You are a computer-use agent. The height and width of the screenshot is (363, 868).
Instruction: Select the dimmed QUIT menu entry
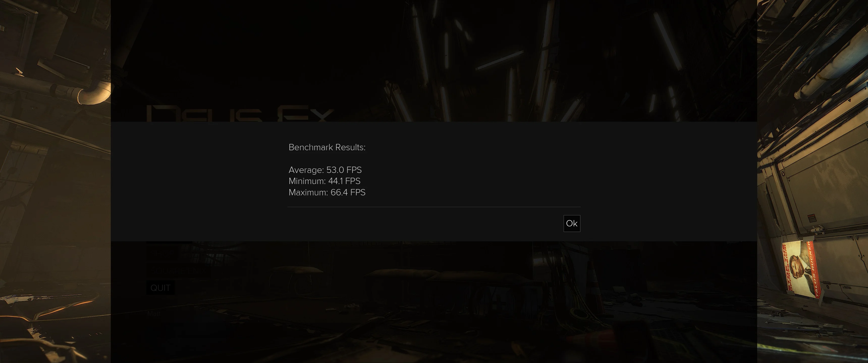(160, 288)
